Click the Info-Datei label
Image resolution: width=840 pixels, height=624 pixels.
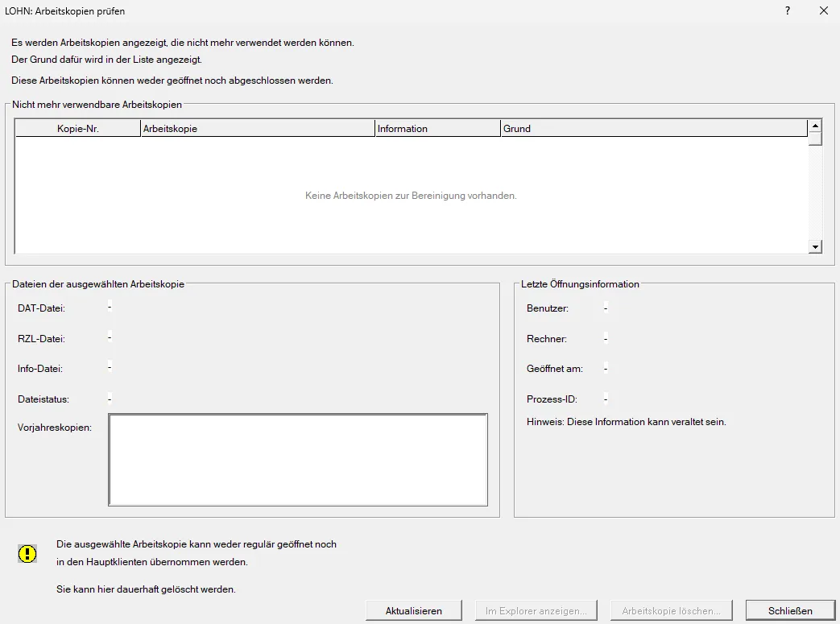[x=40, y=369]
